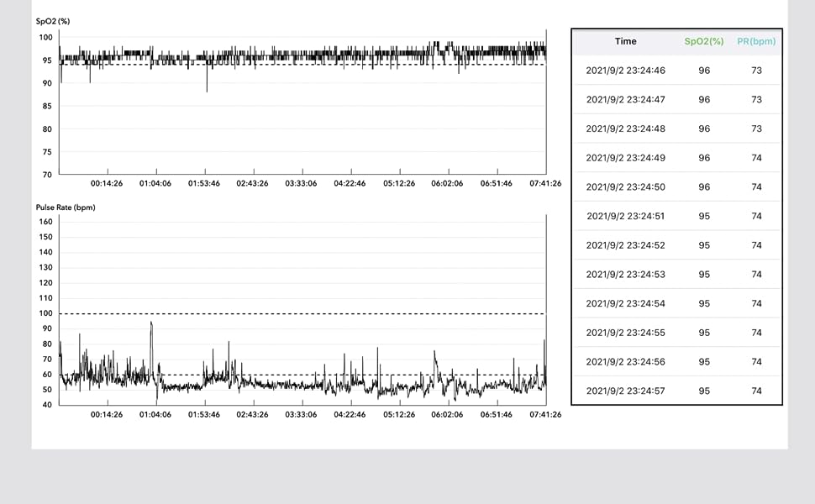
Task: Select the 2021/9/2 23:24:49 timestamp cell
Action: tap(625, 157)
